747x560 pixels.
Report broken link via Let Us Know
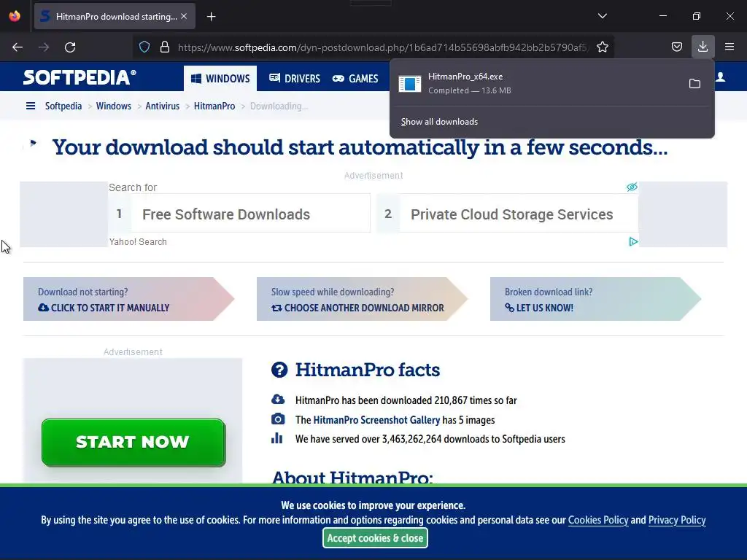click(x=539, y=308)
